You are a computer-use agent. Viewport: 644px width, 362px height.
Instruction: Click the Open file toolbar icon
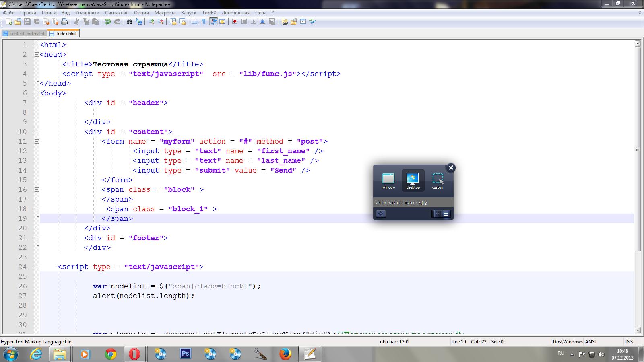pos(18,21)
